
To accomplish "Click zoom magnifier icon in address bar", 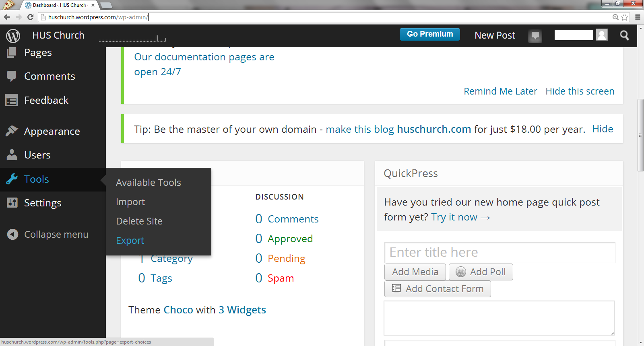I will 615,17.
